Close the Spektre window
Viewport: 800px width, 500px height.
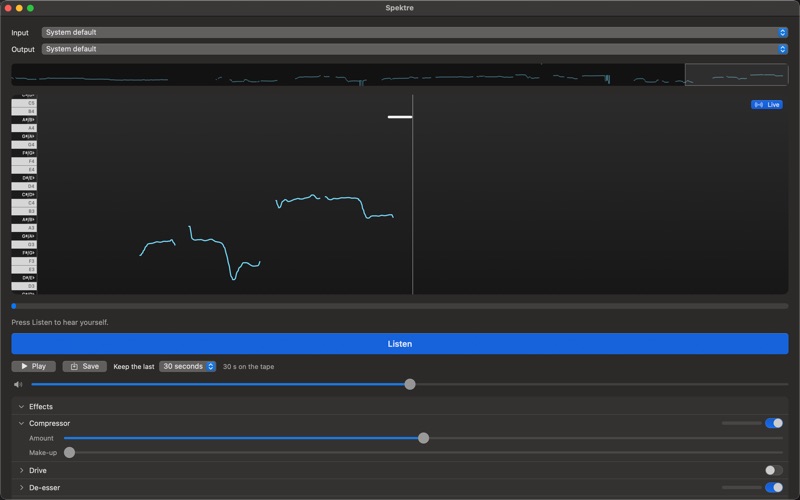coord(8,8)
